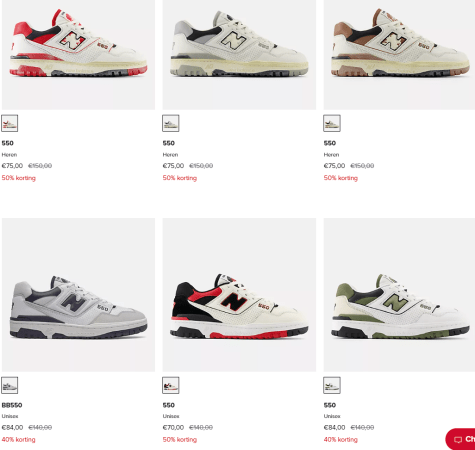Select the black-red 550 Unisex swatch thumbnail
Screen dimensions: 475x450
click(171, 385)
